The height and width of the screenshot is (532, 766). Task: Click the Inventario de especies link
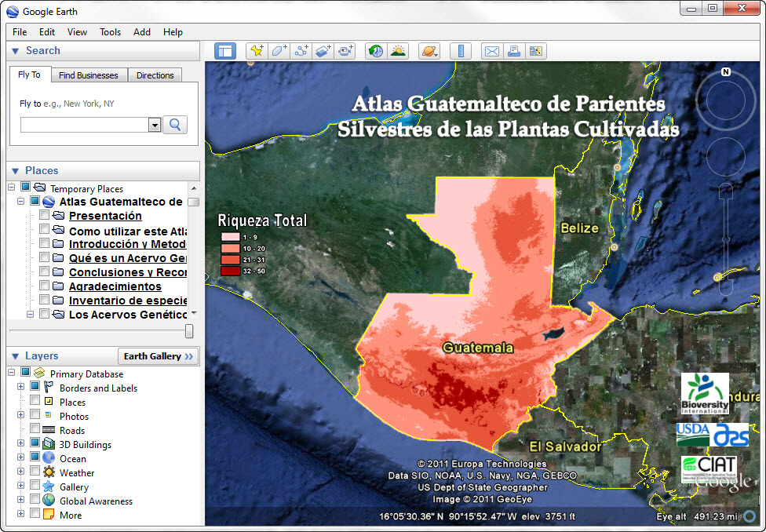click(x=127, y=301)
